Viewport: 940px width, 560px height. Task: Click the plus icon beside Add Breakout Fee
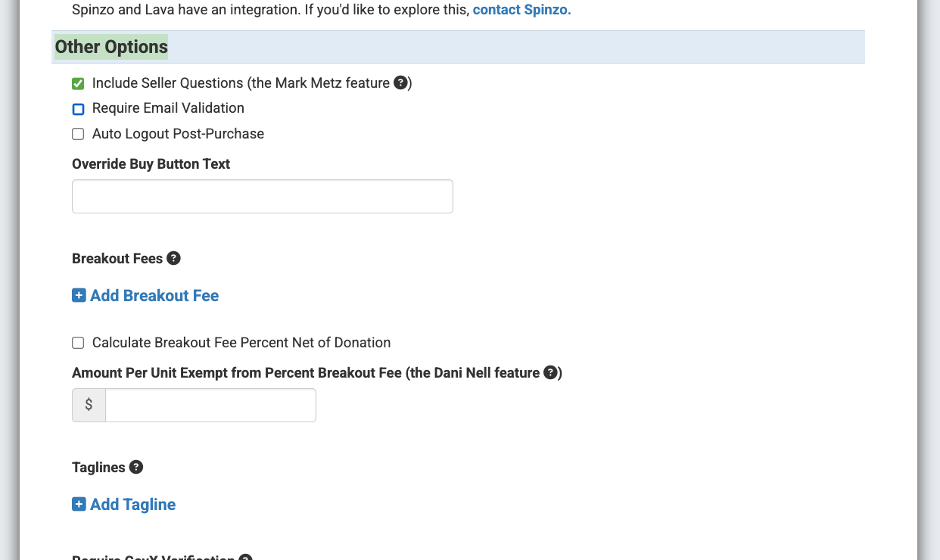click(x=79, y=295)
